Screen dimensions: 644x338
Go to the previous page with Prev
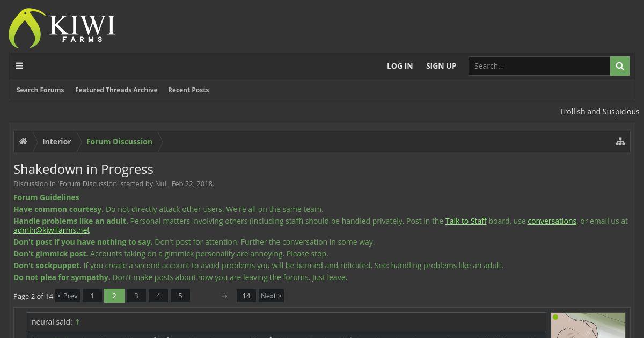click(x=68, y=296)
